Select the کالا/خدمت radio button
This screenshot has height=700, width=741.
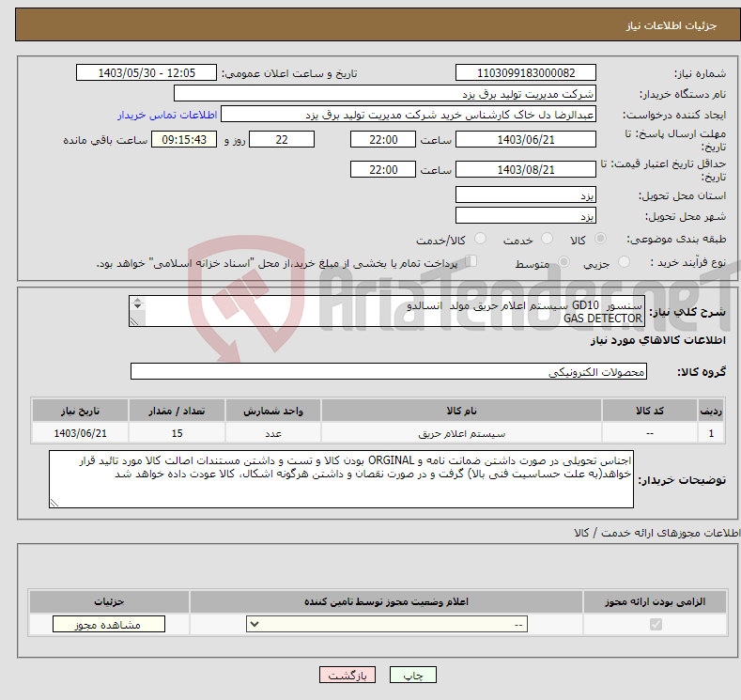pos(480,239)
